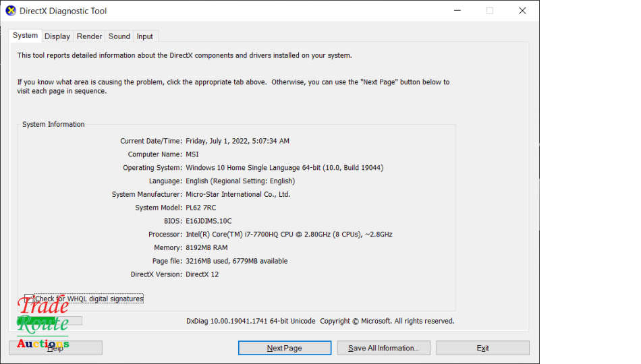Click the BIOS value E16JDIMS.10C

(208, 221)
